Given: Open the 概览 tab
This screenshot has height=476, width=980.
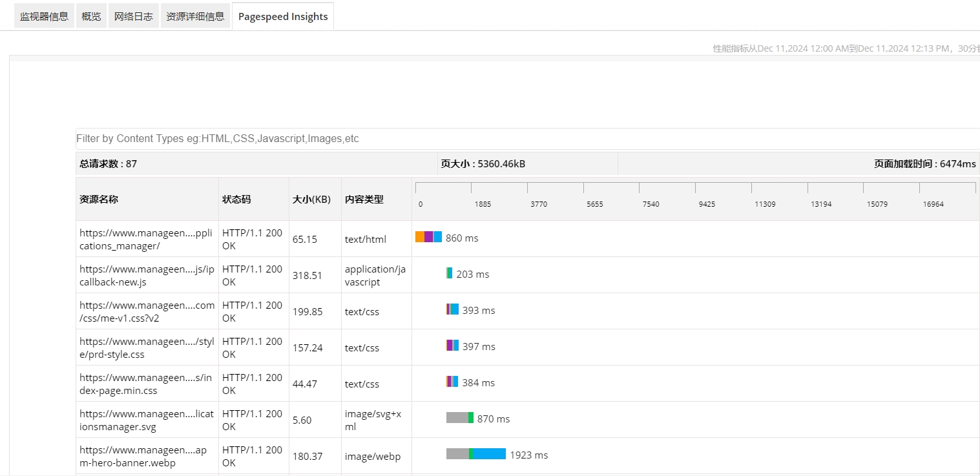Looking at the screenshot, I should point(91,17).
